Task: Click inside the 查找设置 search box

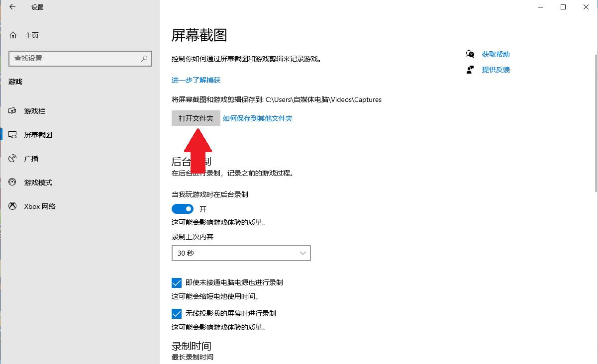Action: coord(75,58)
